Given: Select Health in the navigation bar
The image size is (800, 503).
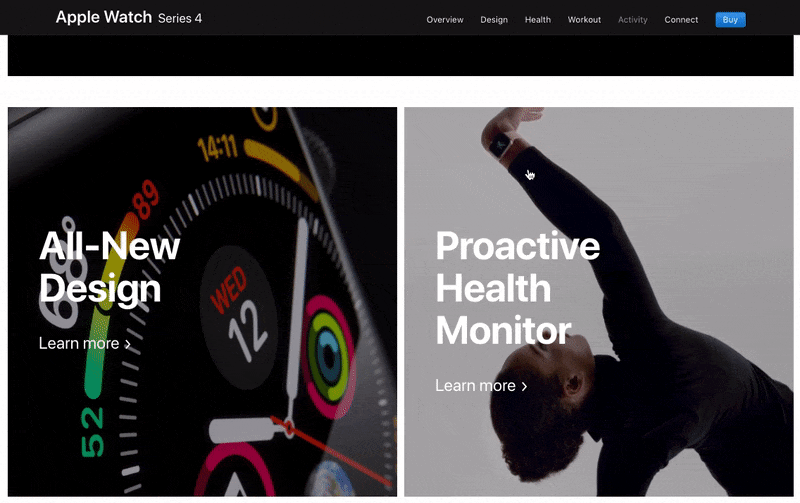Looking at the screenshot, I should click(x=537, y=20).
